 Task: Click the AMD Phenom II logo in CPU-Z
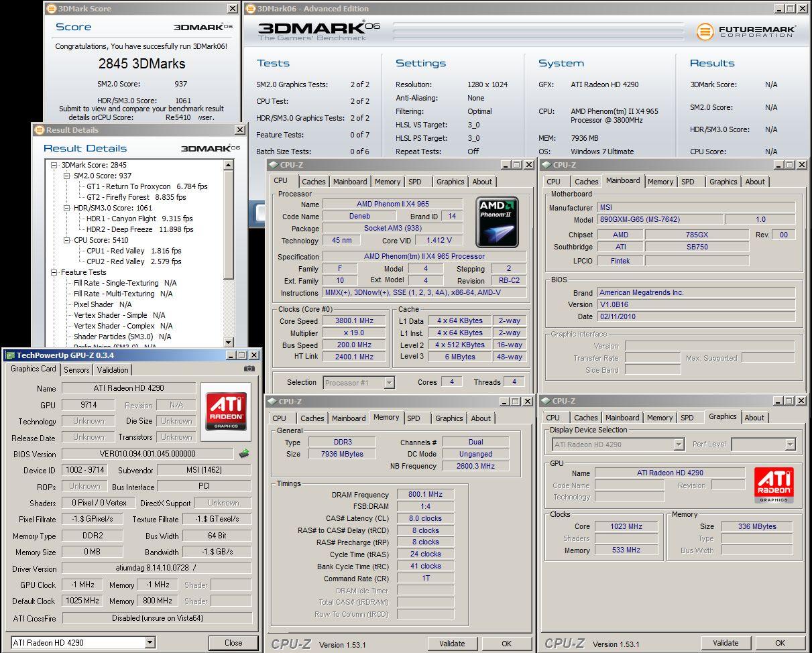point(497,222)
